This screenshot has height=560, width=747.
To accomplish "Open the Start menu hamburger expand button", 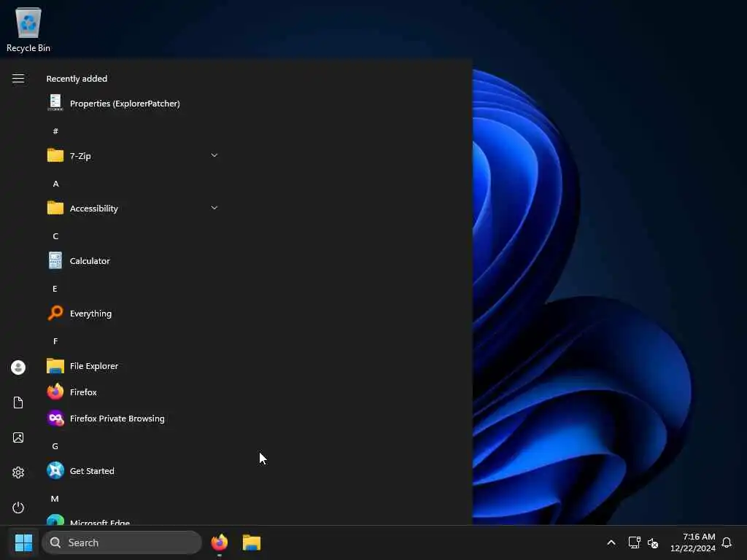I will [x=18, y=79].
